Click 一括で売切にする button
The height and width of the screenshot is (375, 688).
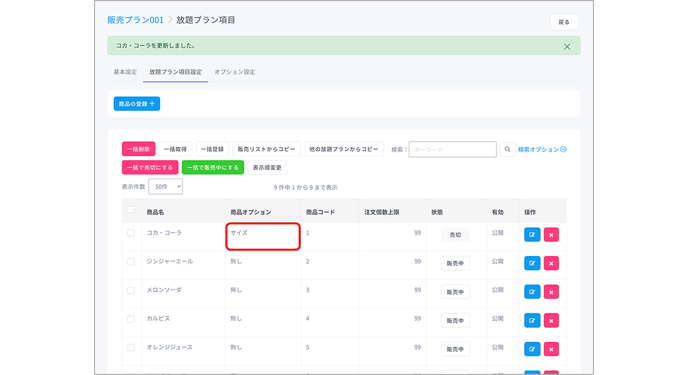point(150,168)
